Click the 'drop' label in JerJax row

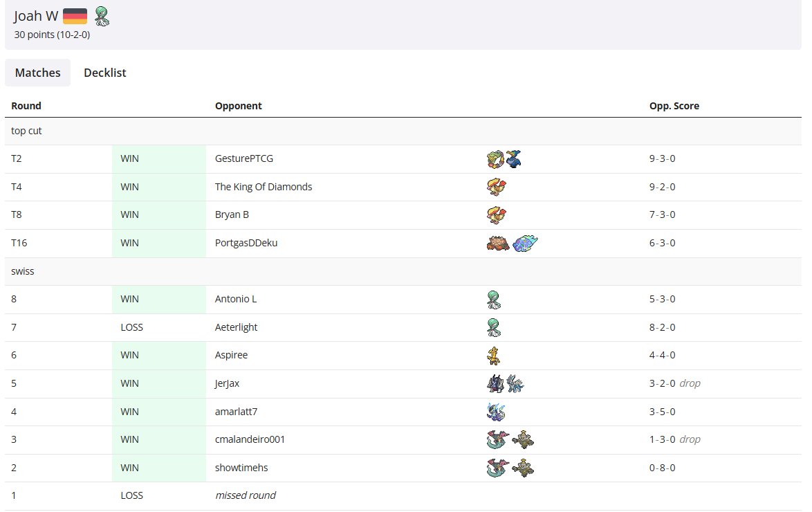tap(690, 383)
